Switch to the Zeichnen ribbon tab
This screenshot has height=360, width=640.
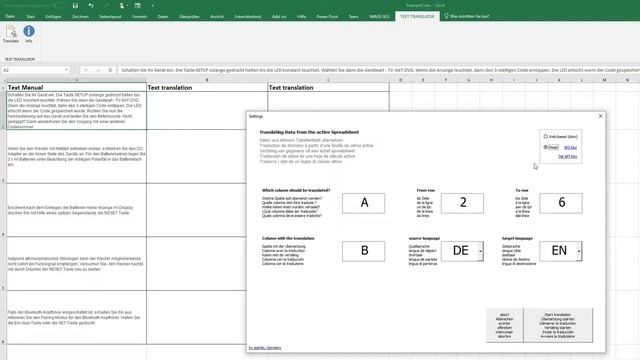click(80, 16)
